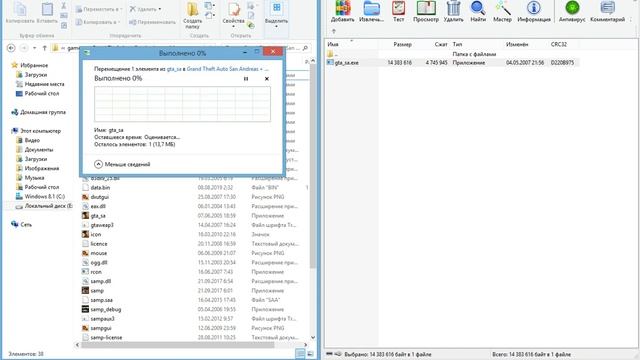Switch Explorer to large icons view
The image size is (640, 360).
tap(310, 354)
